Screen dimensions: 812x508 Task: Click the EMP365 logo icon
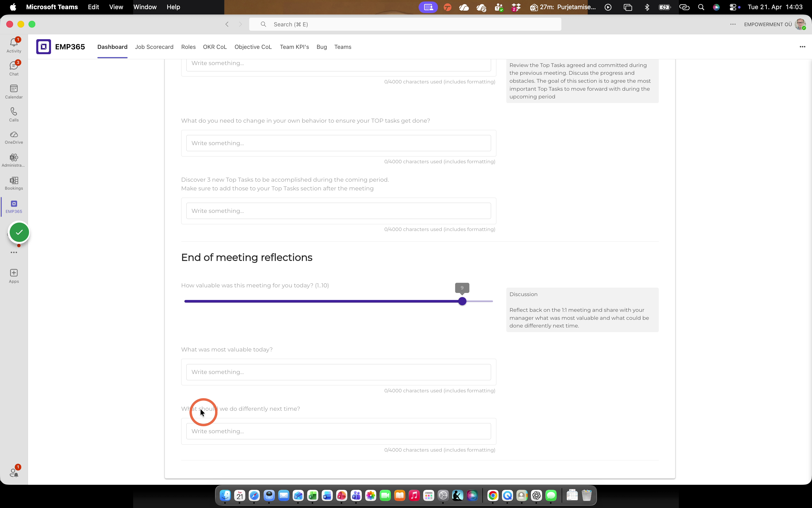click(43, 47)
